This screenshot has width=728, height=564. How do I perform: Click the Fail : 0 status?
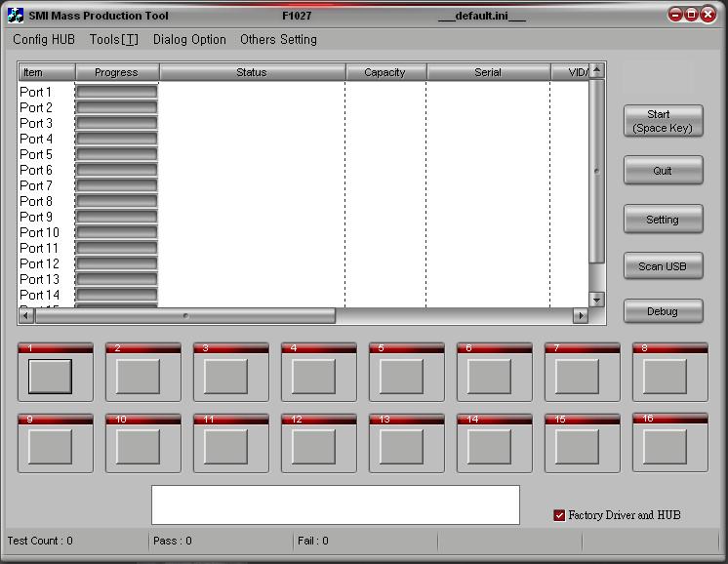313,541
